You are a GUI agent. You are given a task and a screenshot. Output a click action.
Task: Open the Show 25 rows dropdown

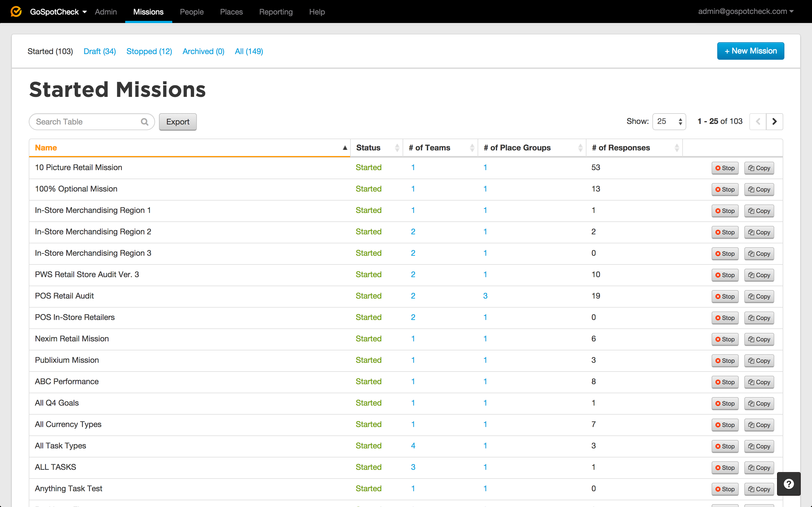669,121
